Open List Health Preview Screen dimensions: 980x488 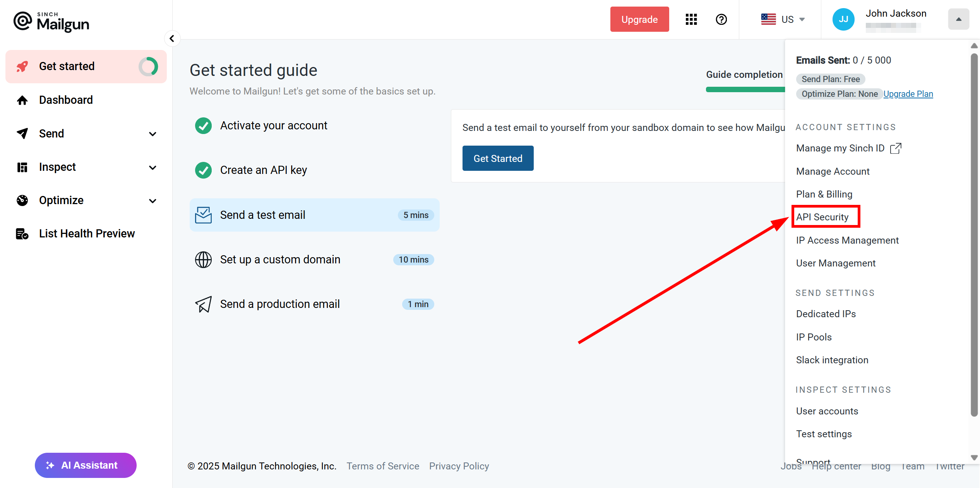[86, 234]
